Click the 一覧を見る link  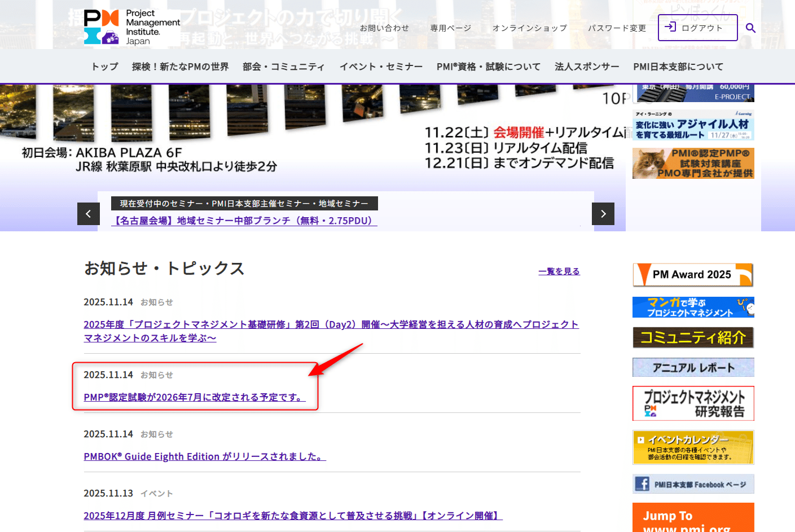pos(559,271)
